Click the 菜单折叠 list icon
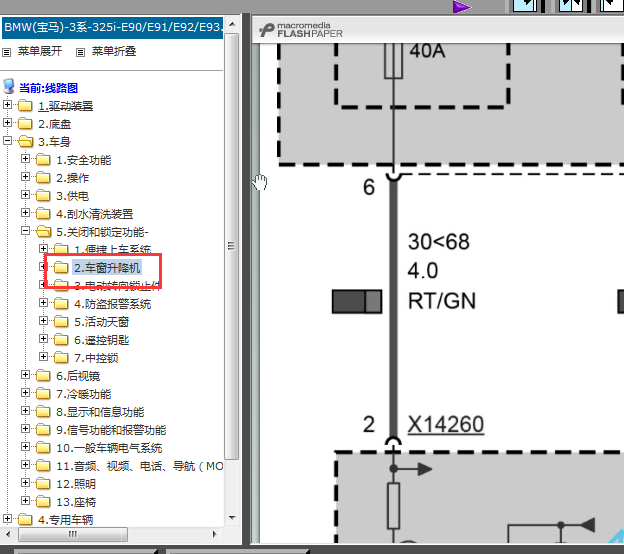This screenshot has height=554, width=624. tap(80, 52)
